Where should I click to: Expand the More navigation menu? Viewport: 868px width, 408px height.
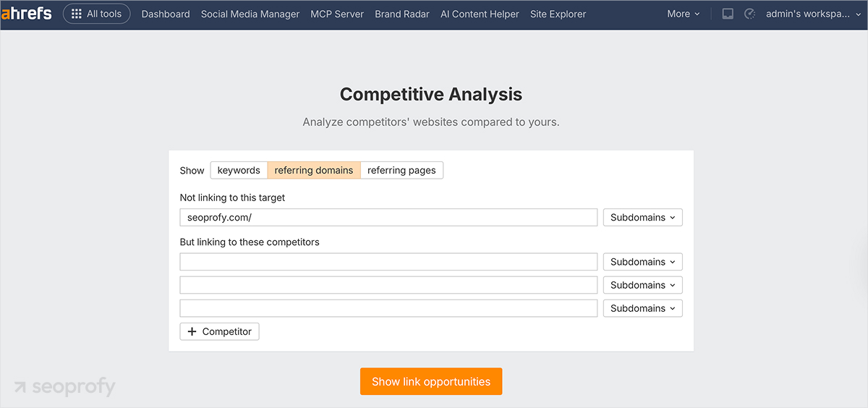[684, 14]
